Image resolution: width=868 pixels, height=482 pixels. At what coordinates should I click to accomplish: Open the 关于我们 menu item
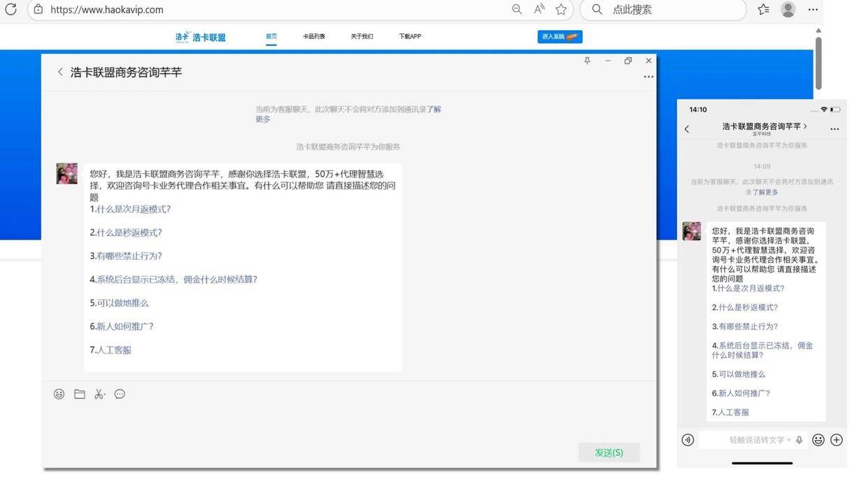(362, 36)
